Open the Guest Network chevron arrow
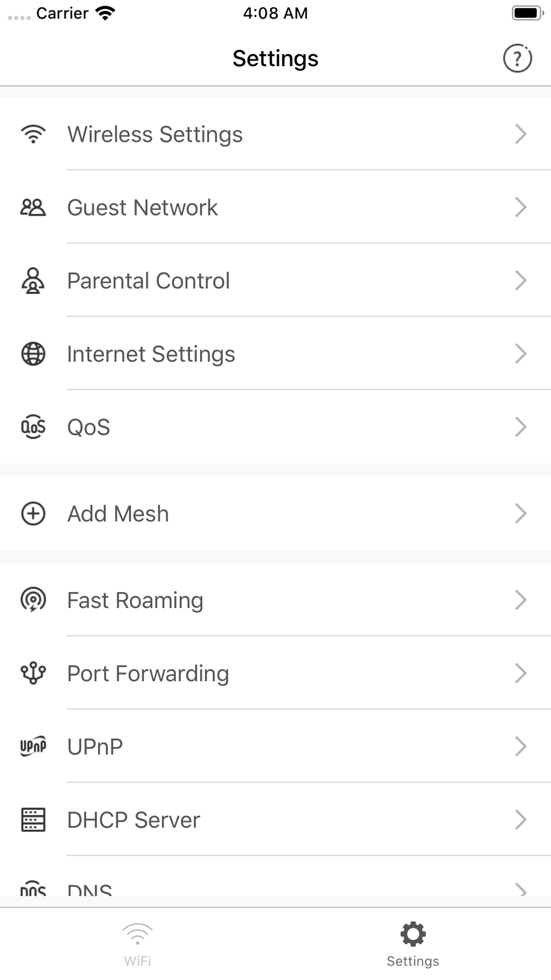 coord(521,207)
